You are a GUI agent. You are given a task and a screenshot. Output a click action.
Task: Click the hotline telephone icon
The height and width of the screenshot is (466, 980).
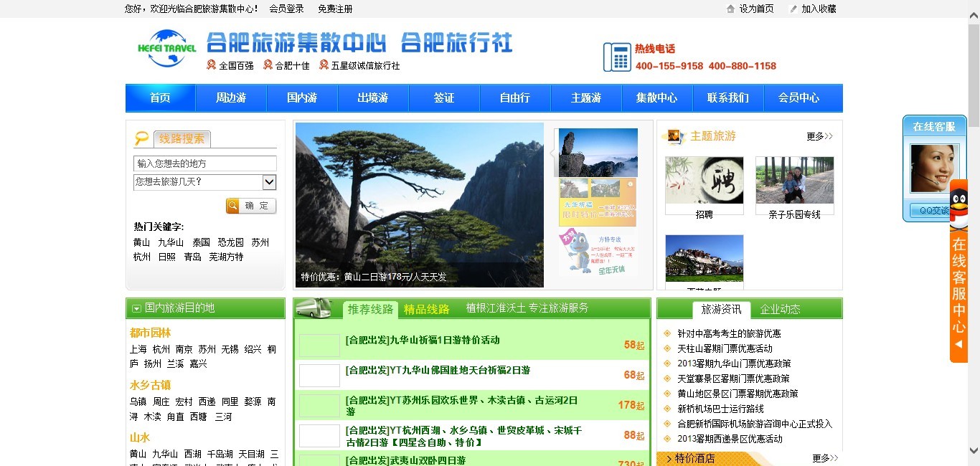[x=616, y=57]
